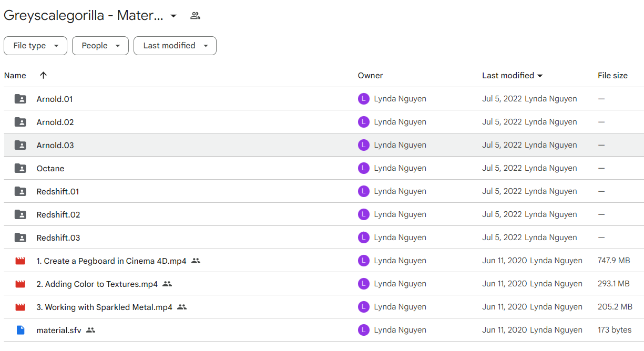Select the Arnold.02 folder name
Viewport: 644px width, 351px height.
[55, 122]
